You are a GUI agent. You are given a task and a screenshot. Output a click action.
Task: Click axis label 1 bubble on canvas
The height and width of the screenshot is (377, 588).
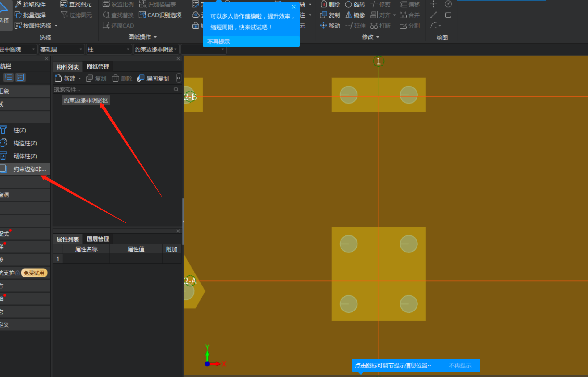coord(379,61)
